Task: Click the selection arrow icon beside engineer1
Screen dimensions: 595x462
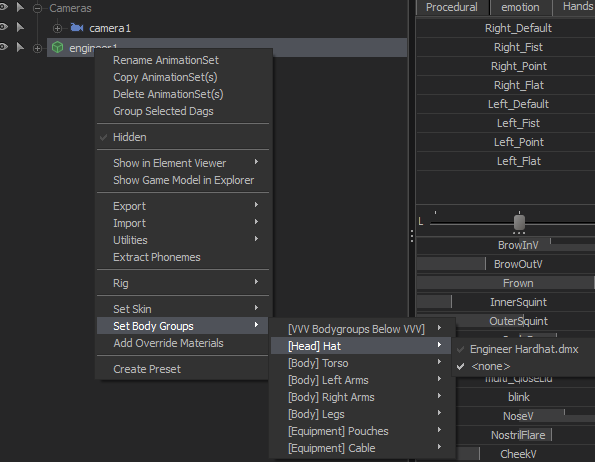Action: pyautogui.click(x=20, y=47)
